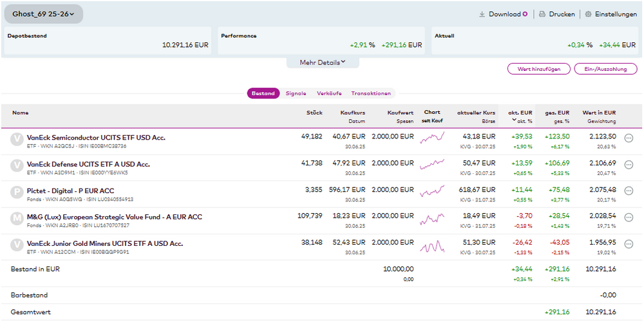
Task: Open the Ghost_69 25-26 portfolio dropdown
Action: coord(43,14)
